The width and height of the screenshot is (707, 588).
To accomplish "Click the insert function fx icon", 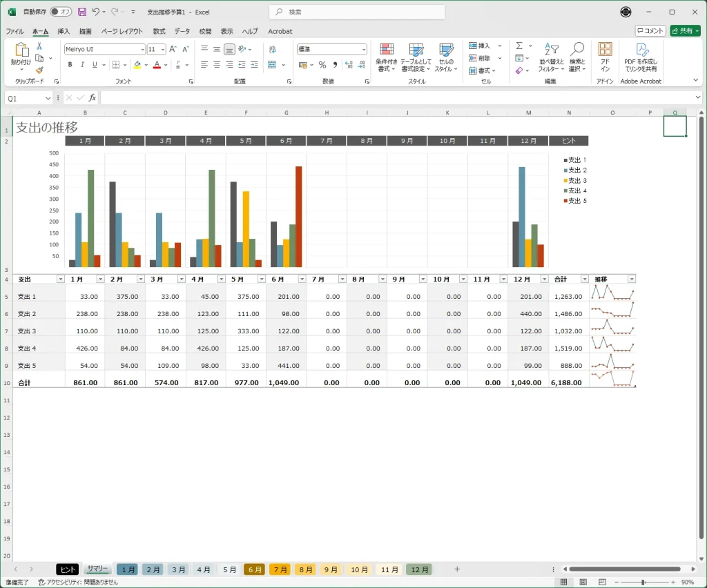I will [93, 98].
